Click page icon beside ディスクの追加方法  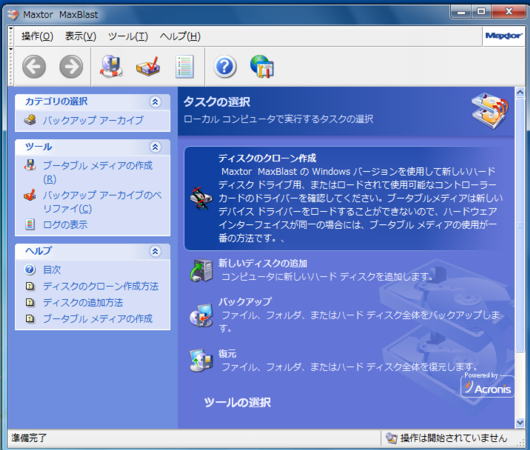30,302
